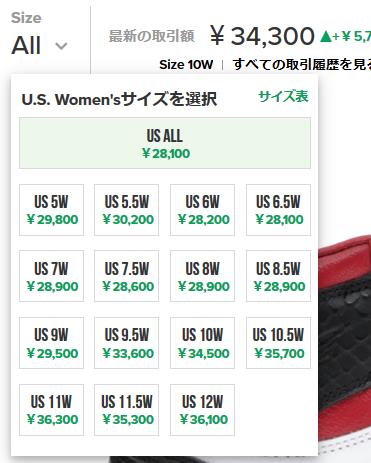View all sales history link

coord(302,64)
